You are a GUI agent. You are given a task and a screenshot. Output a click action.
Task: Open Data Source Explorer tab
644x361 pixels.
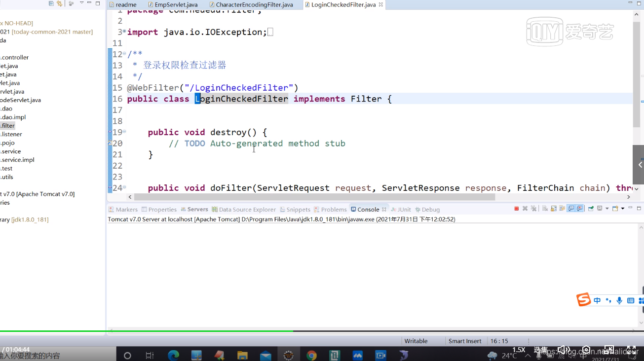(244, 209)
